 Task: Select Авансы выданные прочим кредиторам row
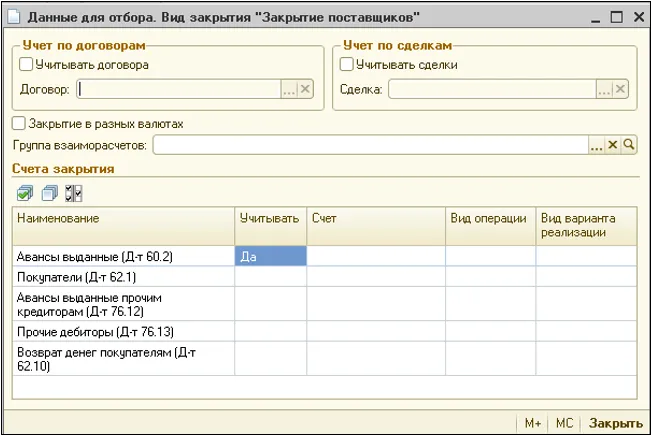(x=325, y=304)
